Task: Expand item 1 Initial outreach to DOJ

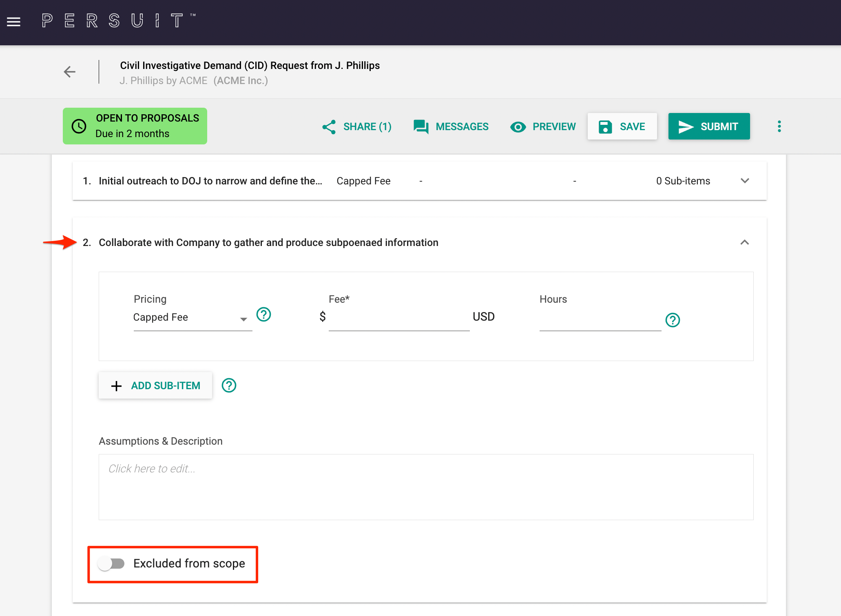Action: pyautogui.click(x=745, y=181)
